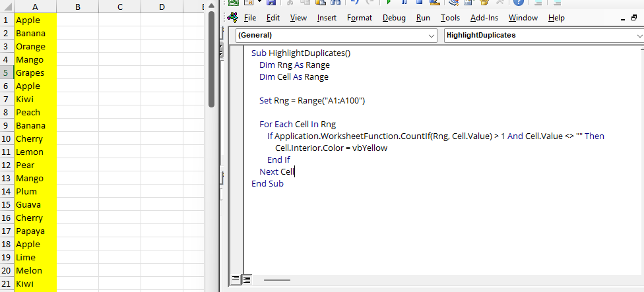Click cell A8 containing Peach
Viewport: 644px width, 292px height.
36,112
